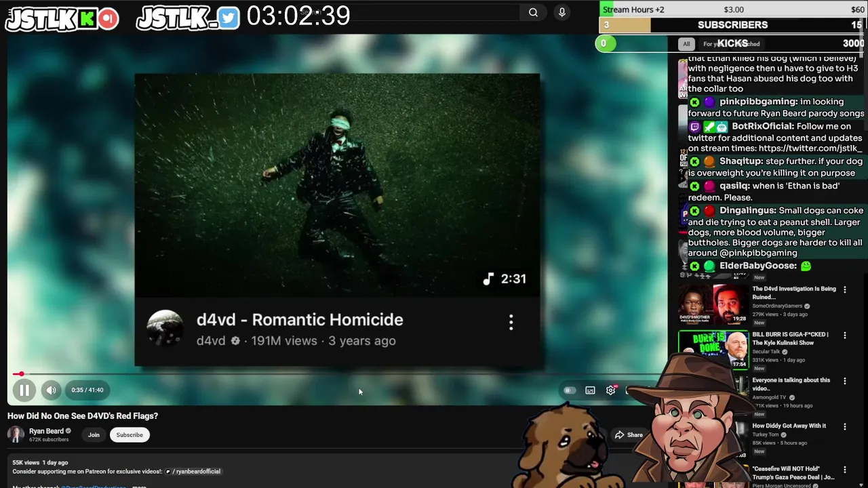This screenshot has height=488, width=868.
Task: Click the Kick badge beside pinkpibbgaming
Action: tap(694, 102)
